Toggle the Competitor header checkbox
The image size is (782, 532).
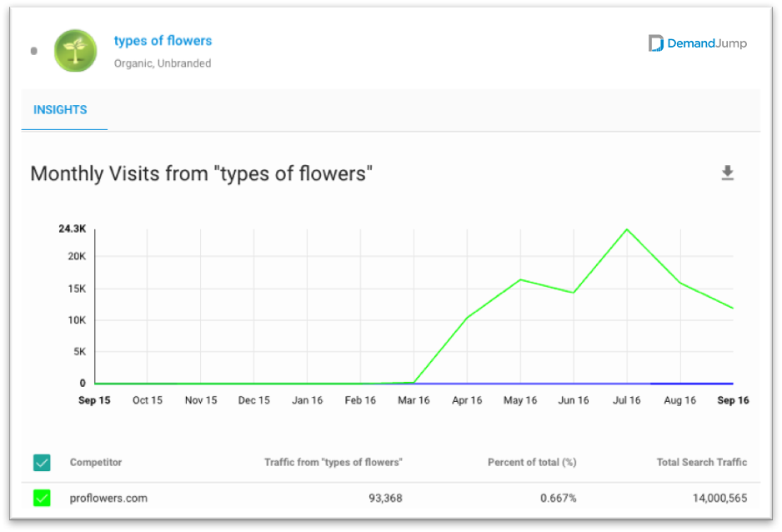pyautogui.click(x=42, y=463)
